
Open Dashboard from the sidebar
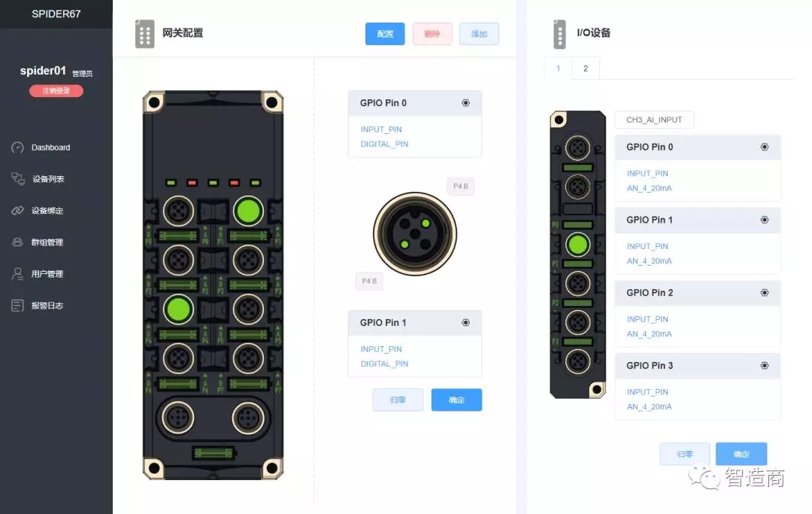point(50,148)
